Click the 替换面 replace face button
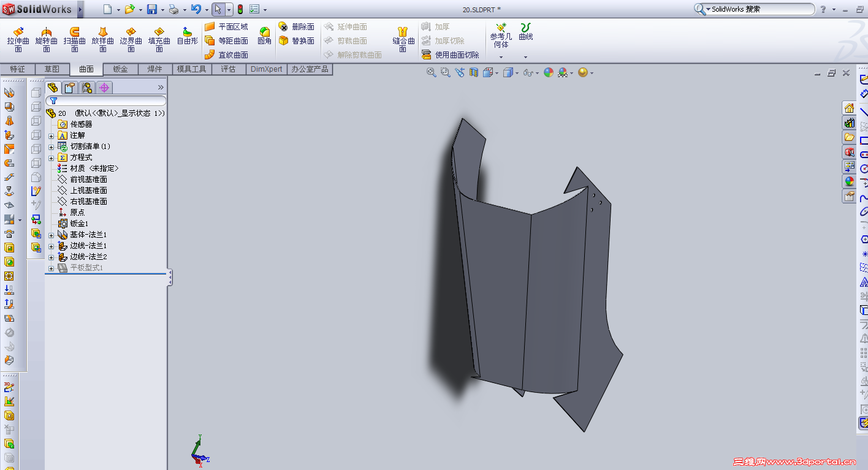Image resolution: width=868 pixels, height=470 pixels. tap(296, 41)
